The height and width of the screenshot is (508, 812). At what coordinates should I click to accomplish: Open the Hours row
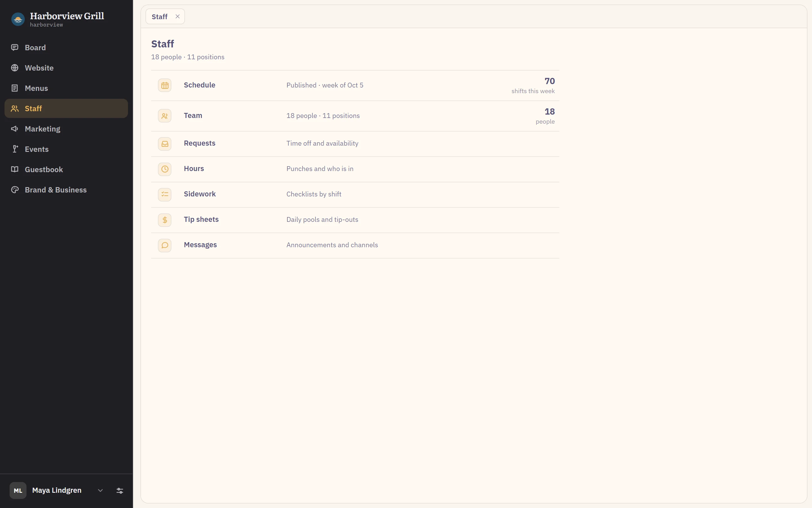click(355, 169)
